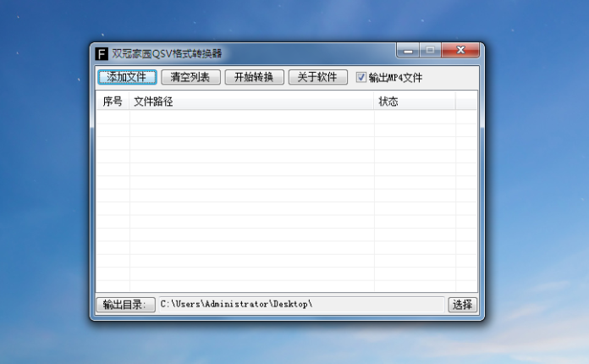Choose output folder with 选择 button
Screen dimensions: 589x364
tap(463, 305)
